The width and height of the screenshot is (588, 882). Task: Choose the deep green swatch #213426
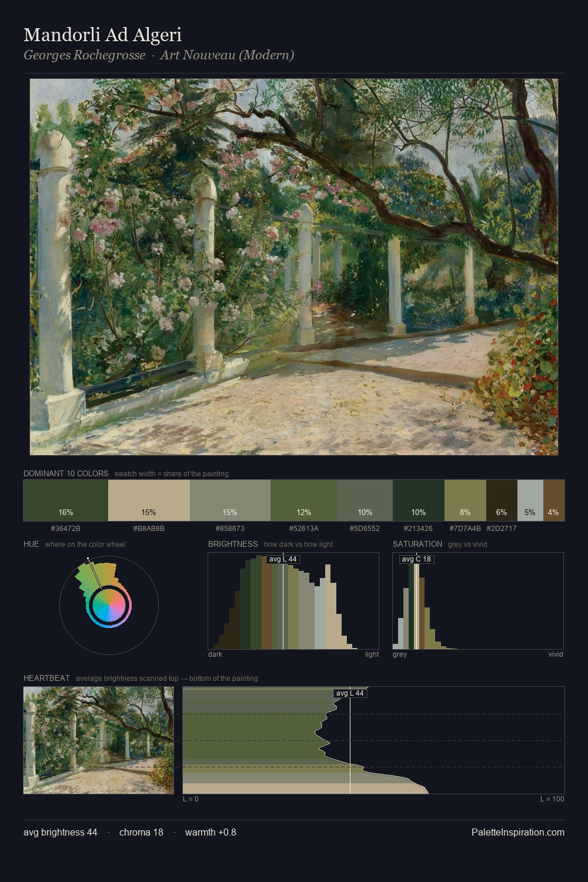(419, 500)
